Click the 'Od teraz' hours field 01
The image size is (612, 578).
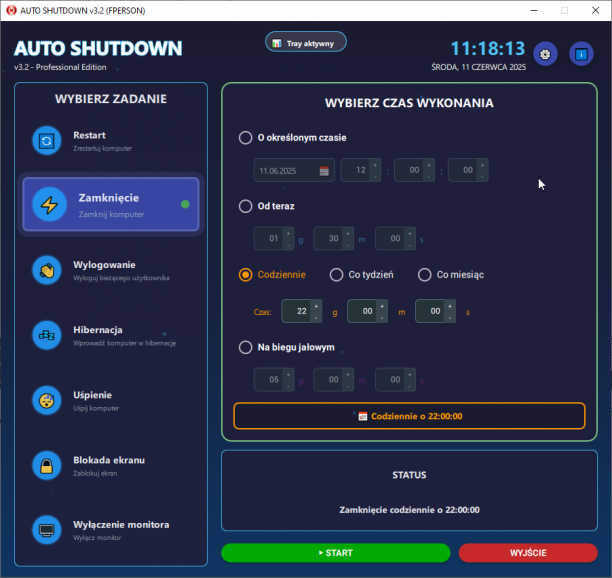coord(274,238)
